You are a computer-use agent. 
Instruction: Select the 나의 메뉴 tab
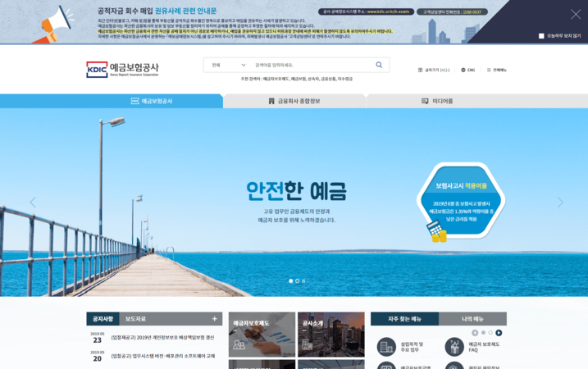(472, 319)
